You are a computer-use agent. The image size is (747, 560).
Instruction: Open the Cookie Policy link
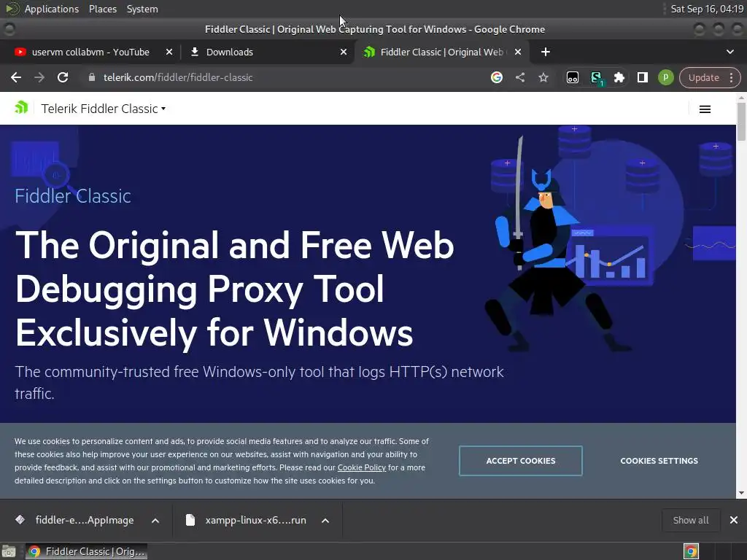362,467
